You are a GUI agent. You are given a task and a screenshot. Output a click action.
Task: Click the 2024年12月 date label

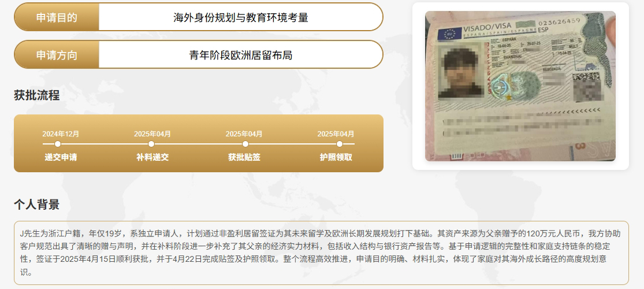point(61,134)
